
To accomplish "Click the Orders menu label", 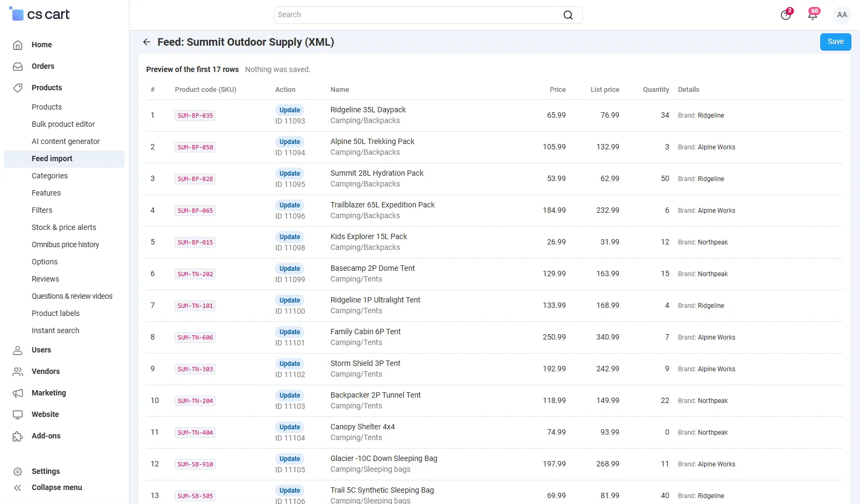I will tap(43, 66).
